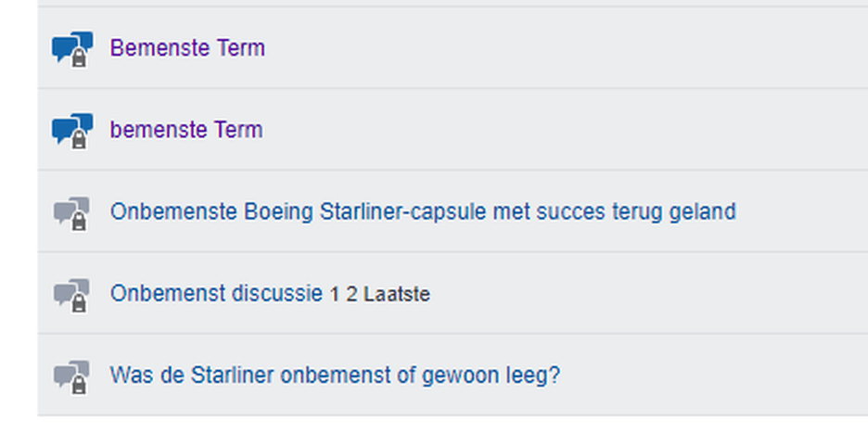868x433 pixels.
Task: Click empty row area right of capitalized Bemenste Term
Action: [x=565, y=48]
